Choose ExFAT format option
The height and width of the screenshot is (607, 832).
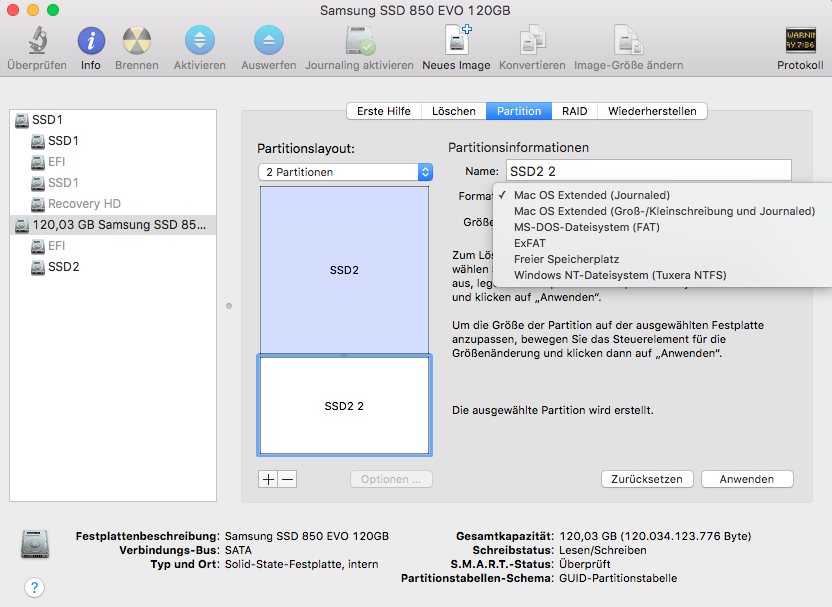pos(662,243)
